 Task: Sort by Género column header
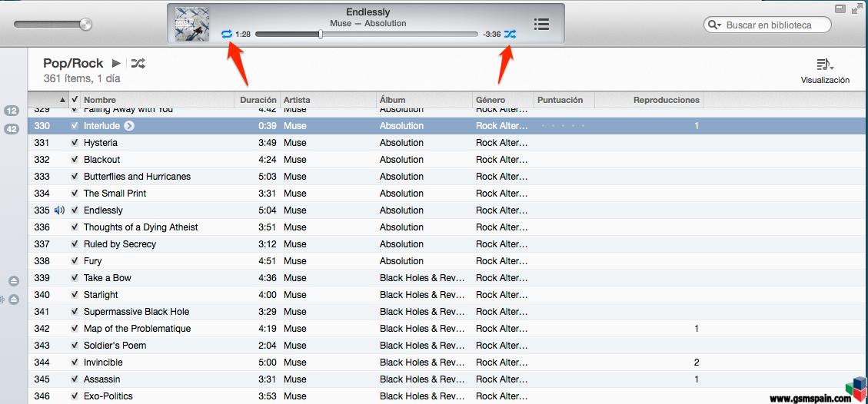click(504, 100)
